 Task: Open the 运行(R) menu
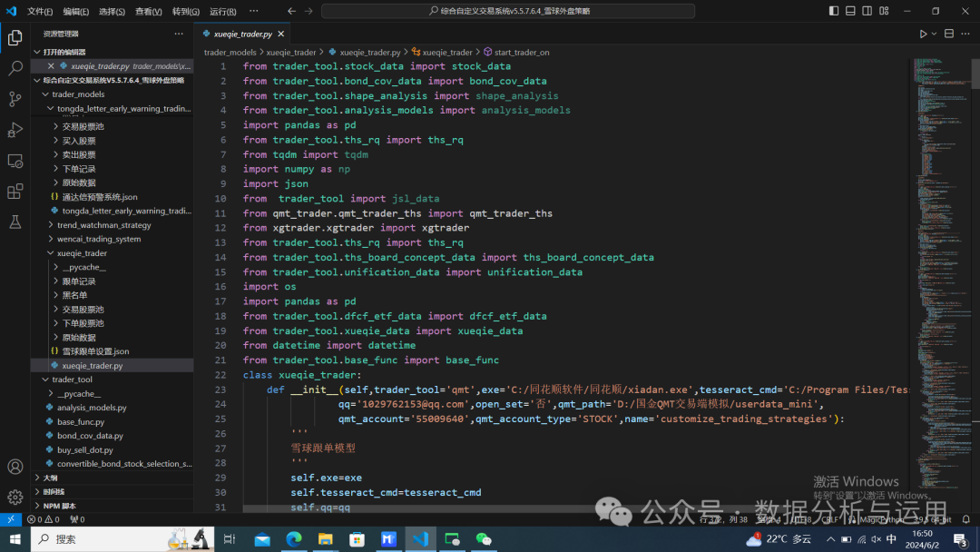tap(223, 11)
